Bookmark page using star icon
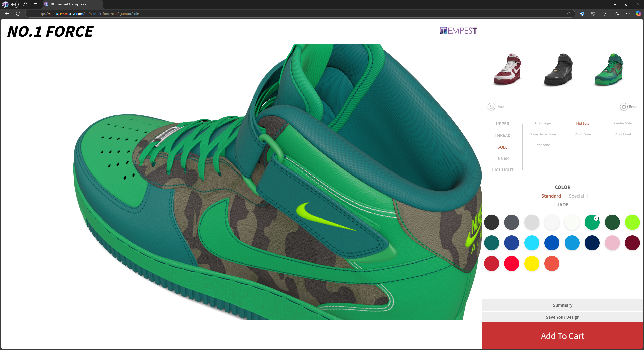This screenshot has width=644, height=350. [x=569, y=14]
